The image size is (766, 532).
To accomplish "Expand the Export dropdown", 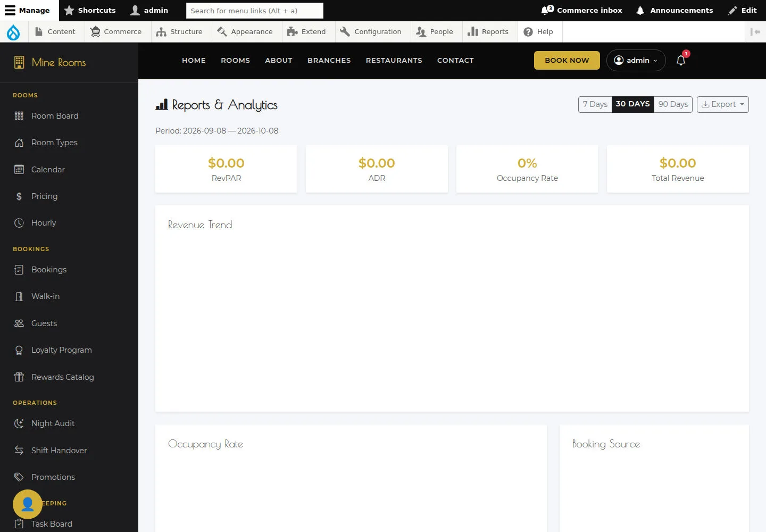I will [722, 104].
